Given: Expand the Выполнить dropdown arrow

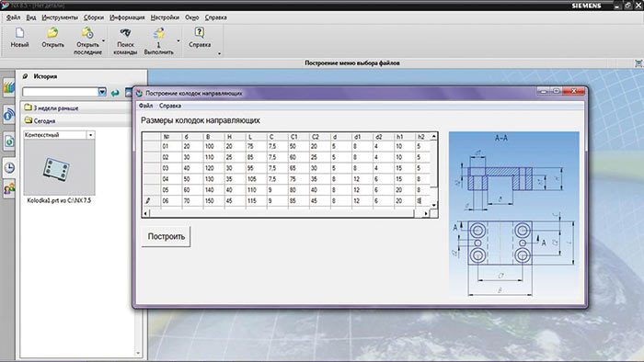Looking at the screenshot, I should pos(178,40).
